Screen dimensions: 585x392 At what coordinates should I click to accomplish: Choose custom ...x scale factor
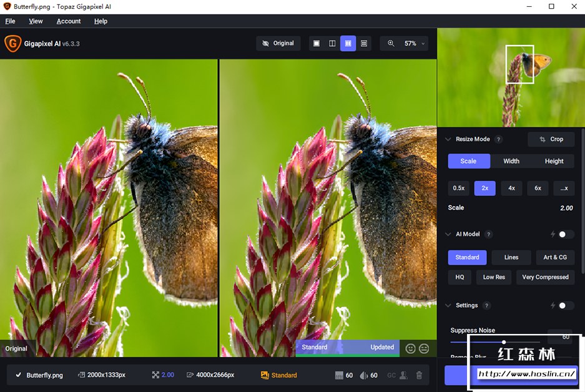[564, 189]
